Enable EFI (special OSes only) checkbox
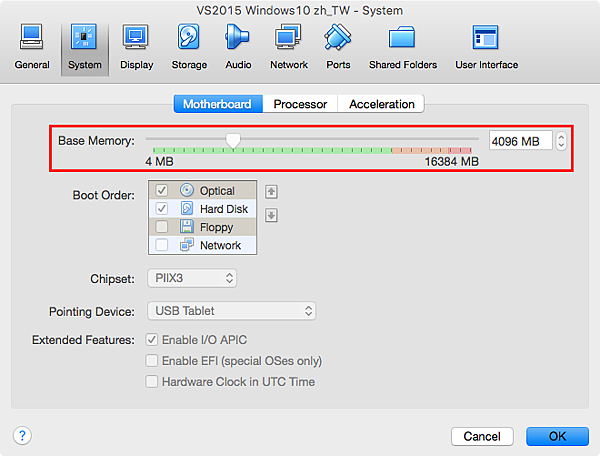 [x=152, y=360]
